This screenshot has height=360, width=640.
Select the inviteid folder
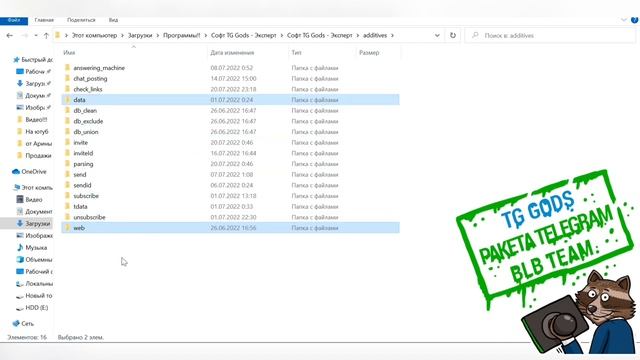point(83,153)
